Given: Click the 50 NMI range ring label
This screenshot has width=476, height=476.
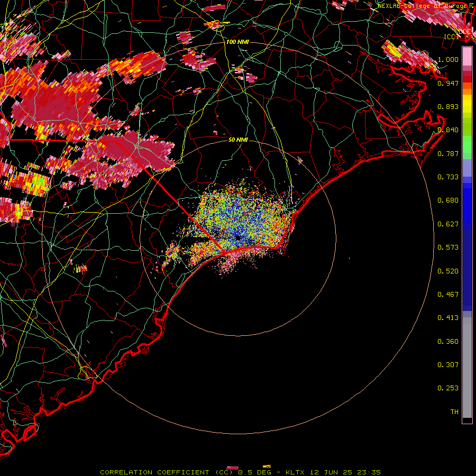Looking at the screenshot, I should [238, 140].
